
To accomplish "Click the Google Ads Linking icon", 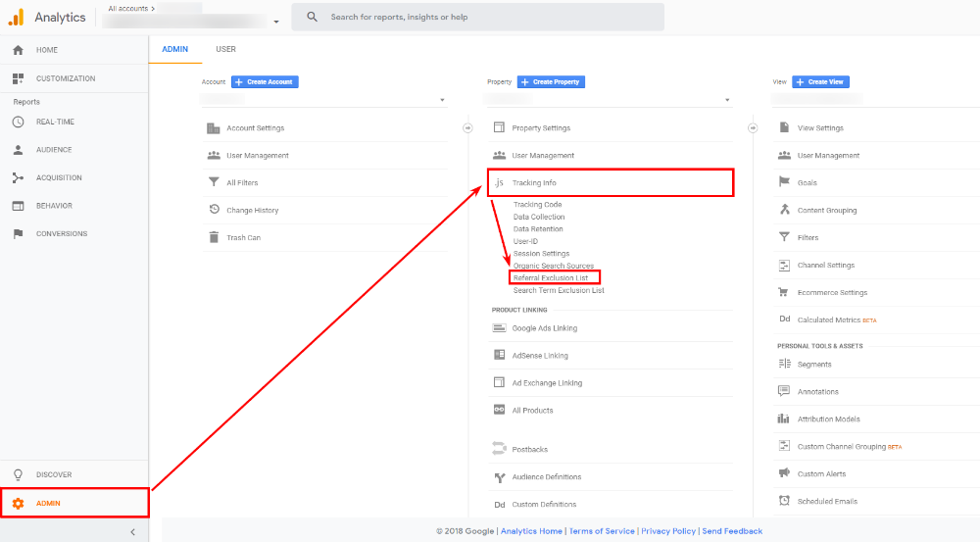I will [x=499, y=328].
